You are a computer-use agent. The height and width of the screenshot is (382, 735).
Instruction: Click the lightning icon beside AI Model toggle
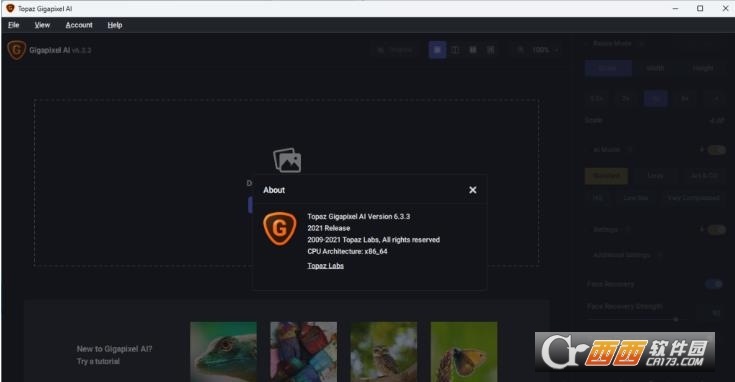(702, 150)
